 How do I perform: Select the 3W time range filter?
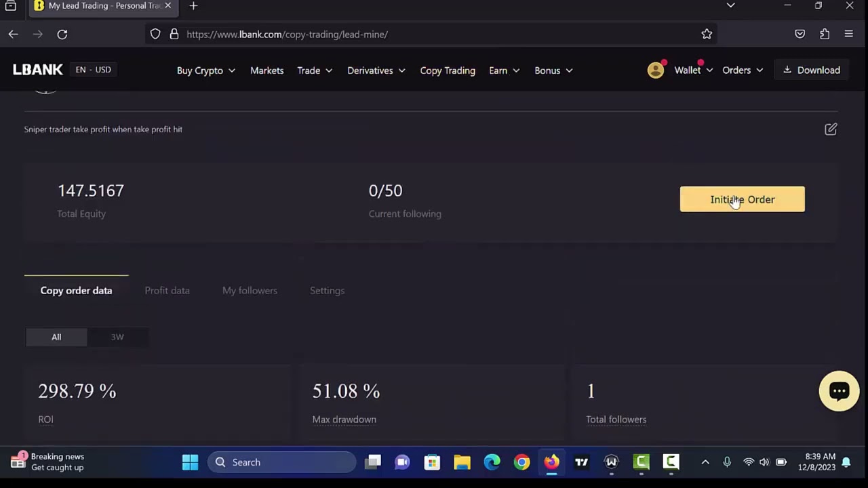117,337
